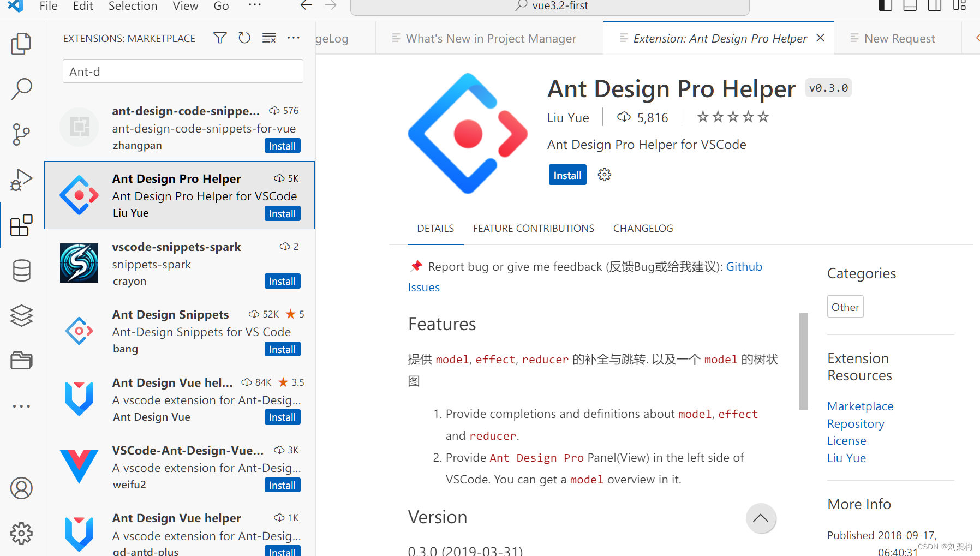The height and width of the screenshot is (556, 980).
Task: Open the Repository resource link
Action: point(856,423)
